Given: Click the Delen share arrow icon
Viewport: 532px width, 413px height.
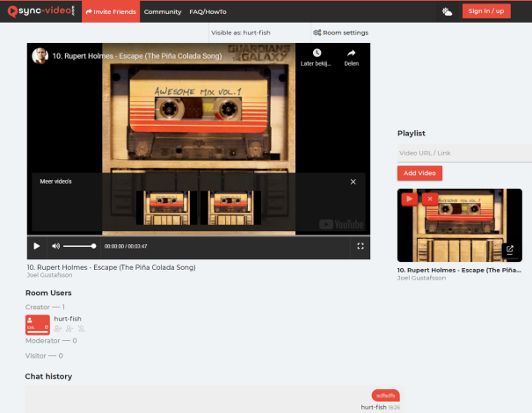Looking at the screenshot, I should coord(351,53).
